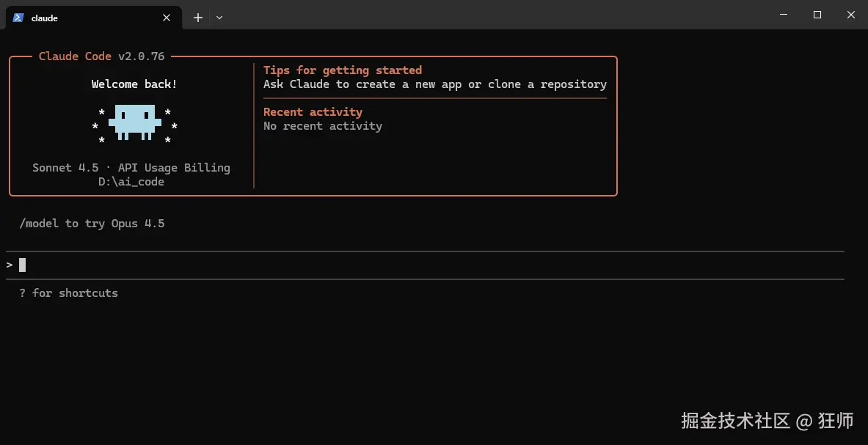Close the terminal window
868x445 pixels.
point(851,15)
